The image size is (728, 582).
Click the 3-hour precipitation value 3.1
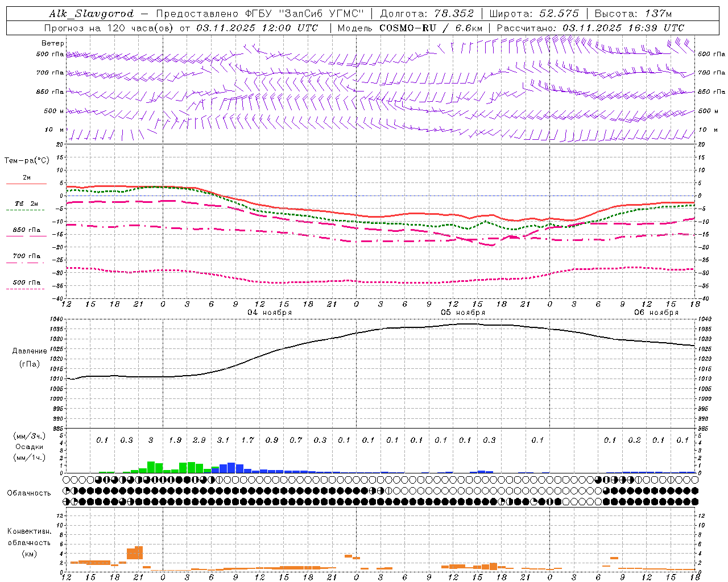(x=223, y=440)
